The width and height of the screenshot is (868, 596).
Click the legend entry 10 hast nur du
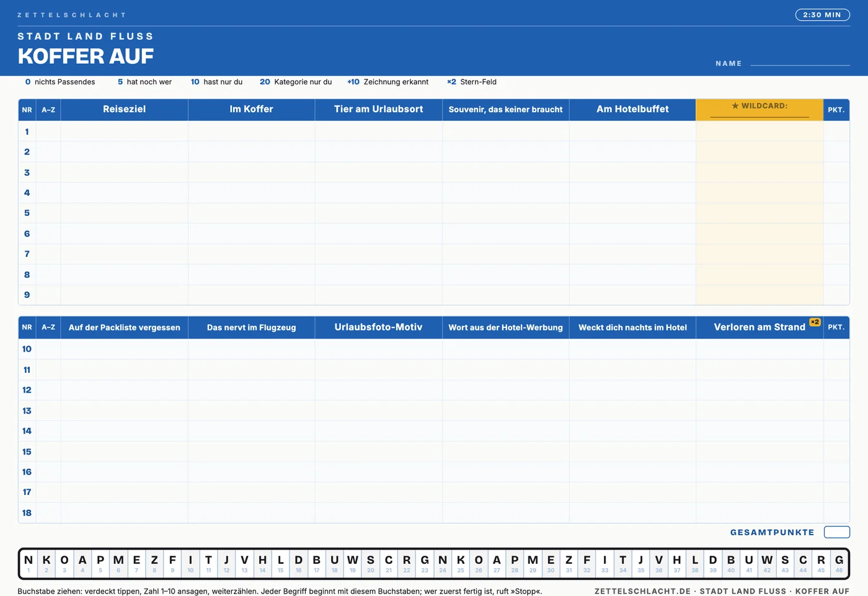point(216,82)
